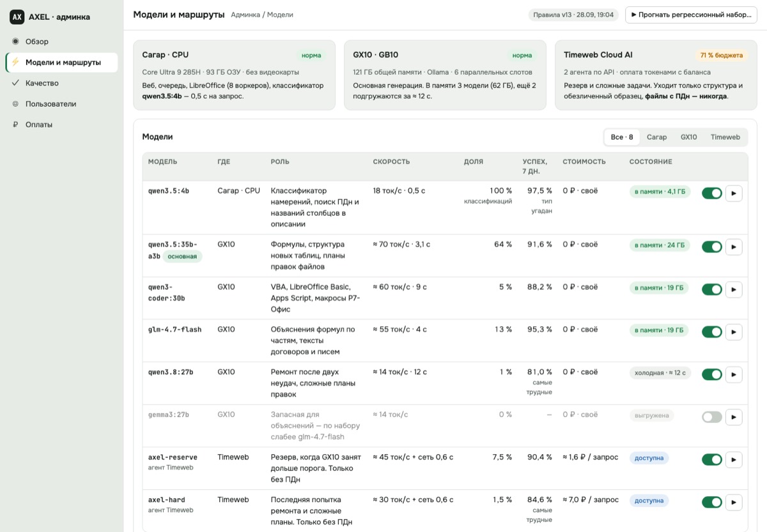
Task: Run test for axel-hard model
Action: coord(734,502)
